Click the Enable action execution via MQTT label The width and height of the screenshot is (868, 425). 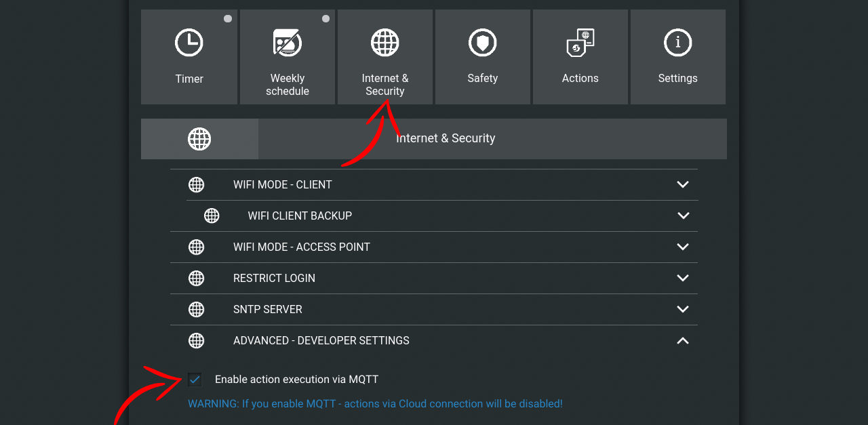click(x=296, y=380)
